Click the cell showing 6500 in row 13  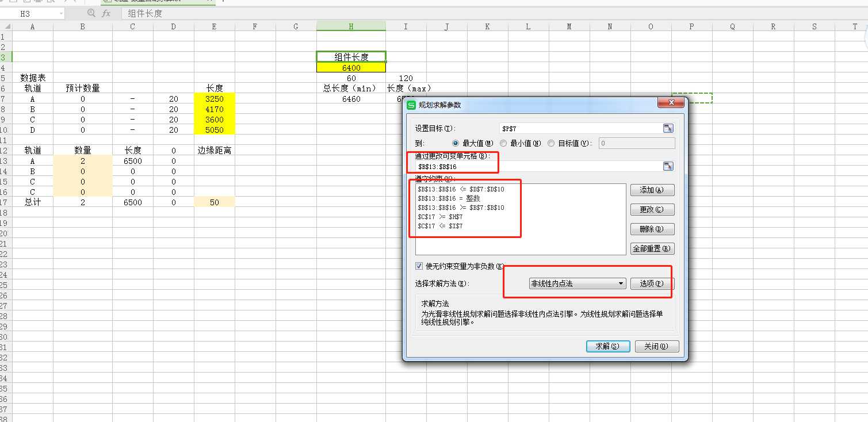pos(133,161)
